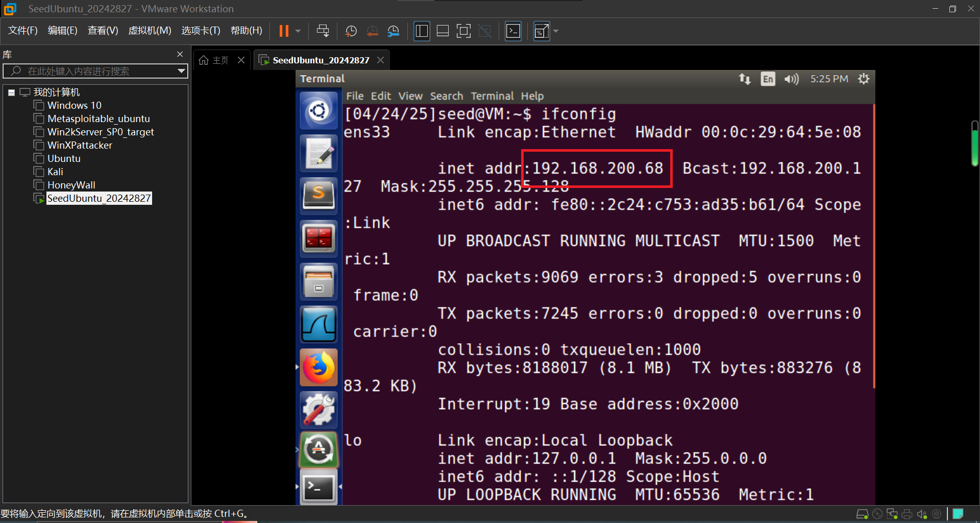Image resolution: width=980 pixels, height=523 pixels.
Task: Click the stretch guest display icon
Action: click(541, 31)
